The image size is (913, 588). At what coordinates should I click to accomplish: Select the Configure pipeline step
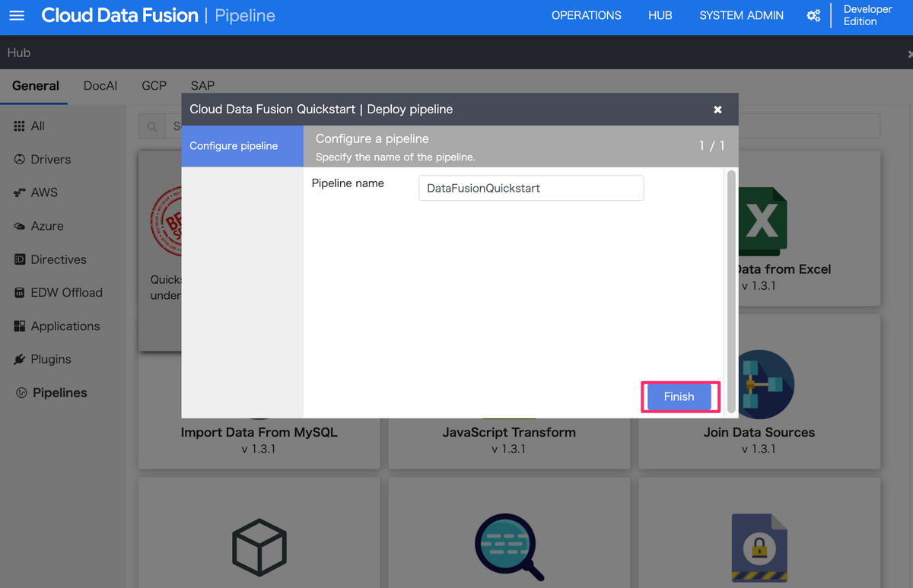[x=242, y=146]
